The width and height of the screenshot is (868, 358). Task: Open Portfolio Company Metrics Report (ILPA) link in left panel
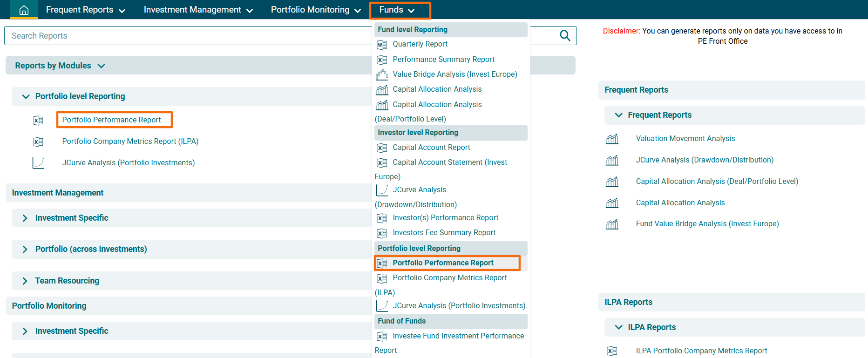point(130,142)
